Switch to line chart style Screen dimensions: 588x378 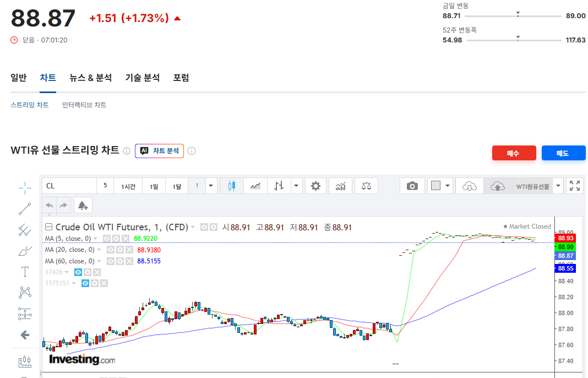[x=255, y=186]
